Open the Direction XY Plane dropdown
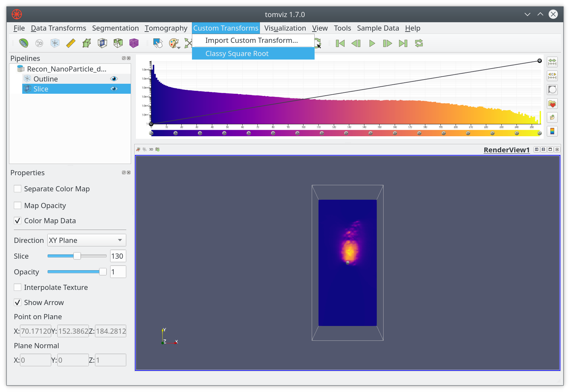The width and height of the screenshot is (570, 392). 87,240
